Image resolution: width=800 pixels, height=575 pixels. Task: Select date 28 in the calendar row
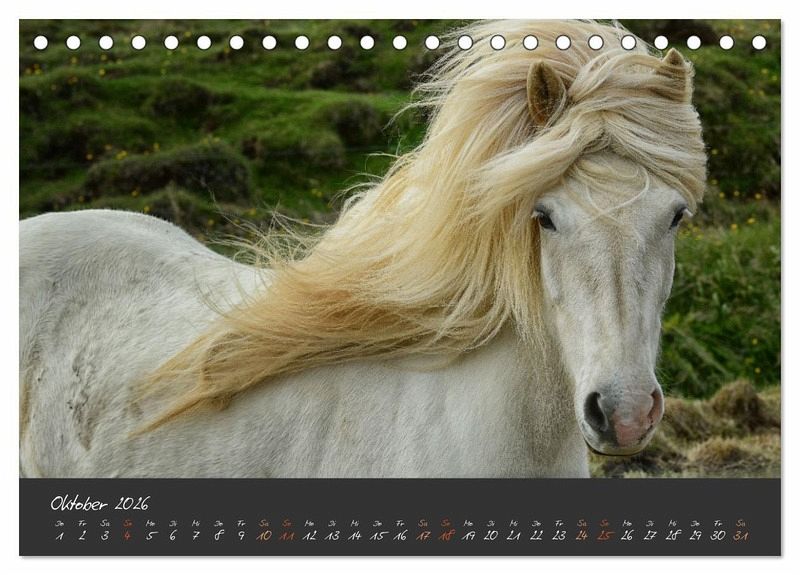(673, 535)
